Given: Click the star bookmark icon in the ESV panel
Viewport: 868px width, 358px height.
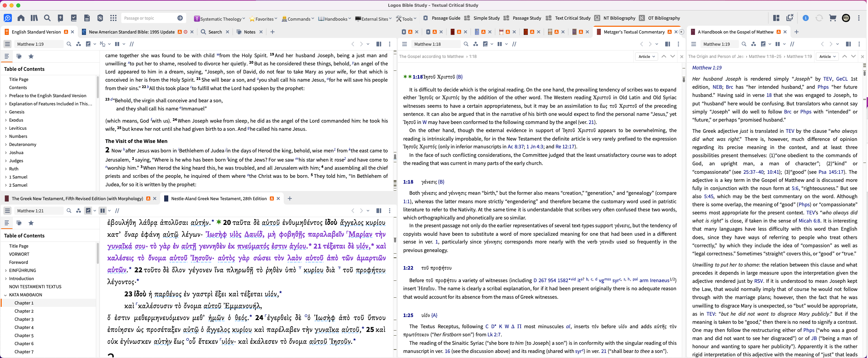Looking at the screenshot, I should (x=31, y=56).
